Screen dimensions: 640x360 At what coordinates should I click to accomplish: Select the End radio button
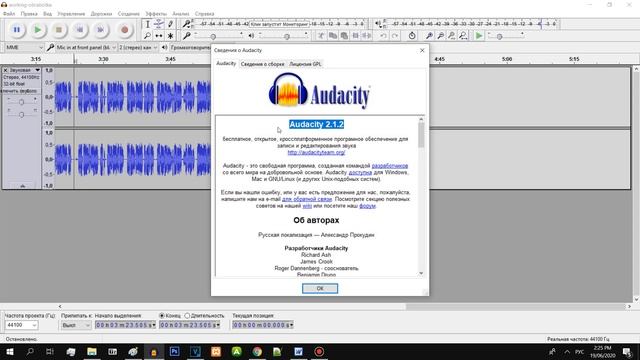point(162,316)
